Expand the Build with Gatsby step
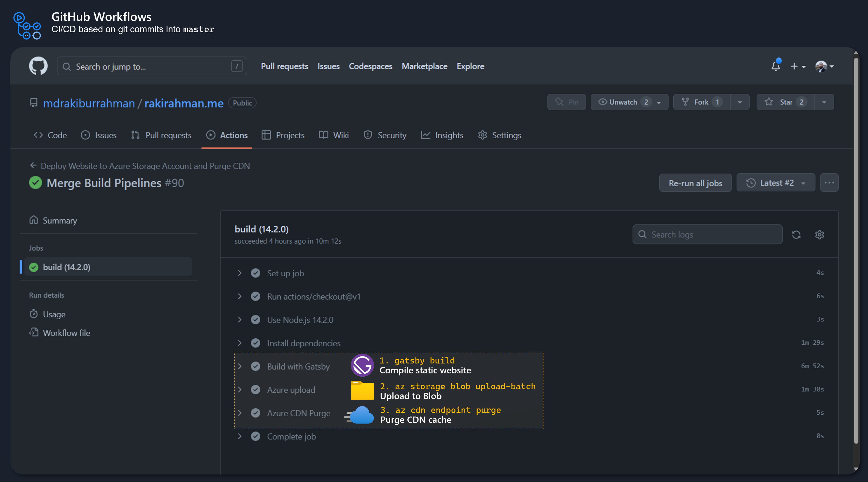Image resolution: width=868 pixels, height=482 pixels. pos(240,366)
